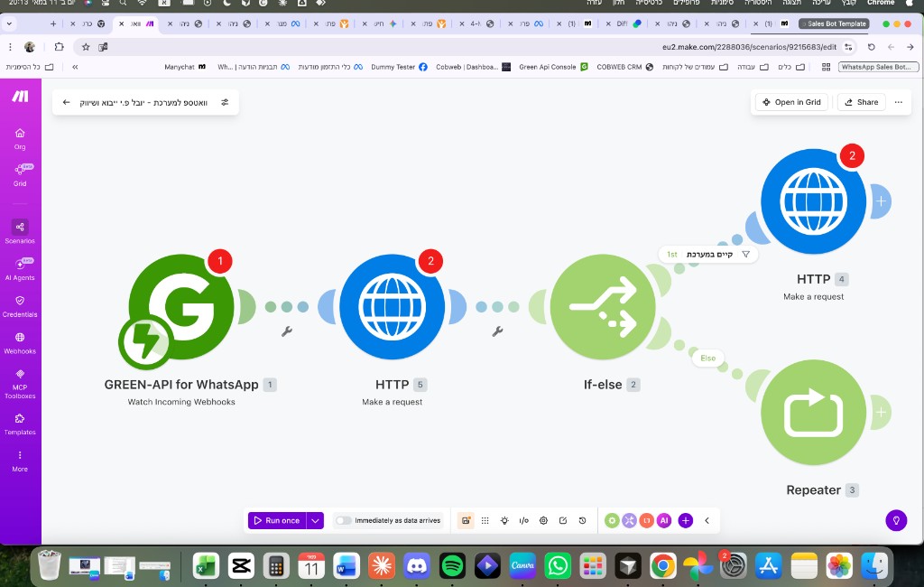Image resolution: width=924 pixels, height=587 pixels.
Task: Expand hidden bookmarks with the double chevron
Action: coord(75,67)
